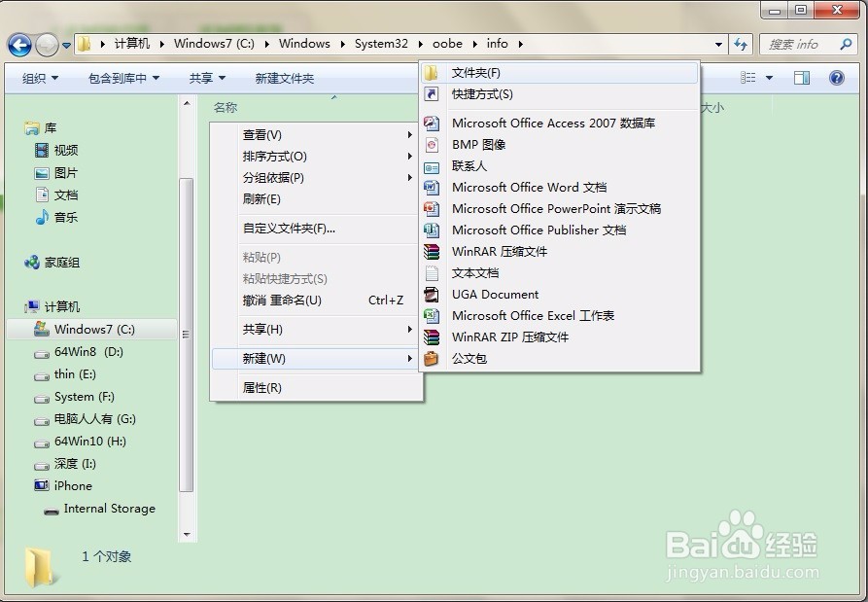This screenshot has width=868, height=602.
Task: Click 刷新(E) in context menu
Action: pyautogui.click(x=314, y=199)
